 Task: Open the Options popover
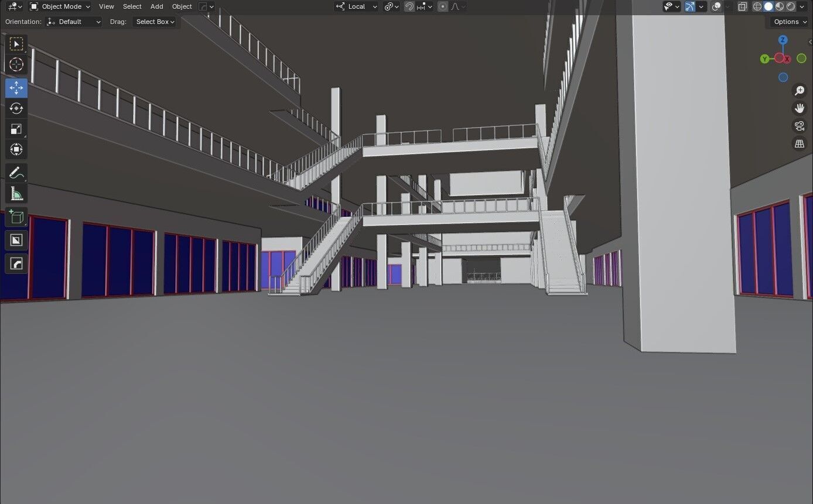(x=790, y=22)
